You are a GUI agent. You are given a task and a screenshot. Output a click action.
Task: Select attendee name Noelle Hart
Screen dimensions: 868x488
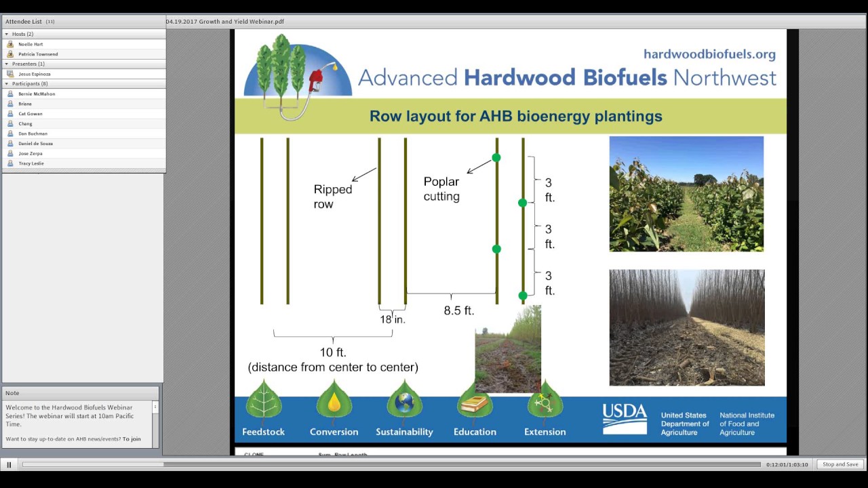[31, 44]
